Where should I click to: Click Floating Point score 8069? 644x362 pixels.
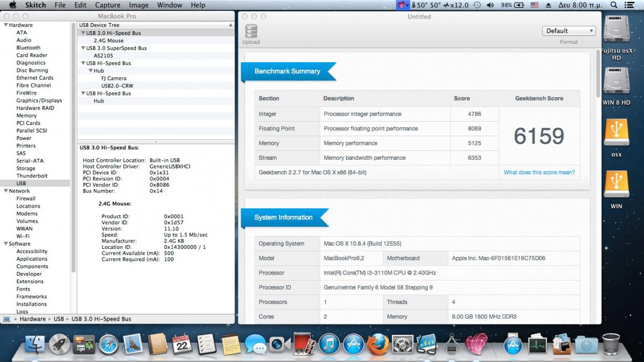(x=474, y=129)
